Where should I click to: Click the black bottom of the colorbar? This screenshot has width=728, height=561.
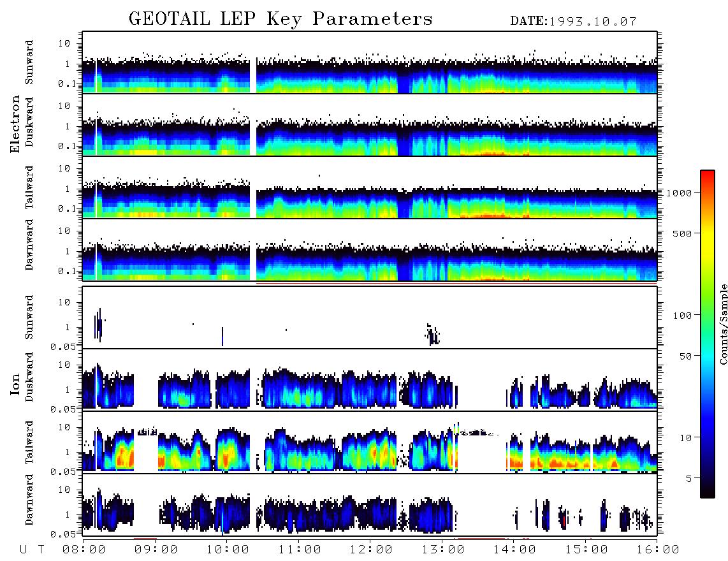708,490
